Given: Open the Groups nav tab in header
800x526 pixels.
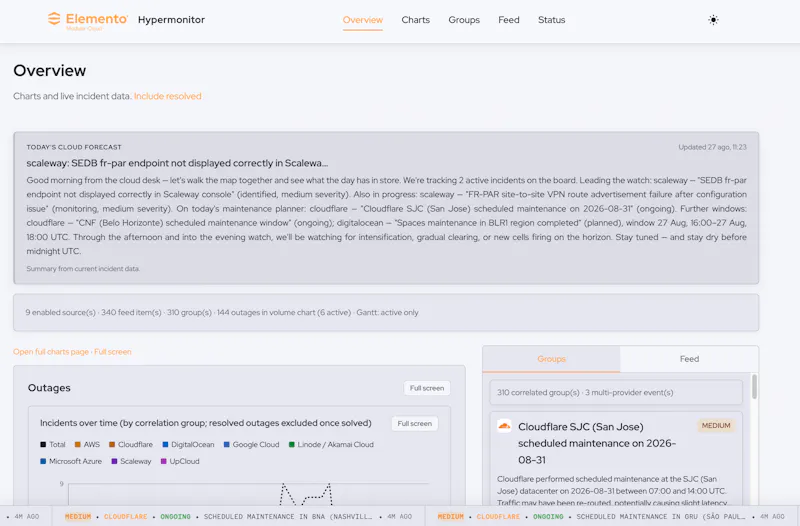Looking at the screenshot, I should [464, 20].
